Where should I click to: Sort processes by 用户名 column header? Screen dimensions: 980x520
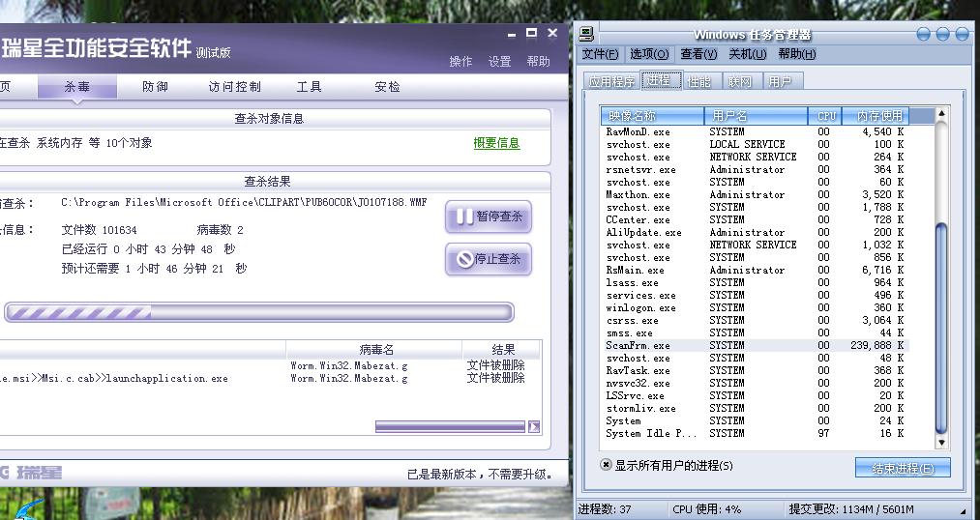pos(756,115)
